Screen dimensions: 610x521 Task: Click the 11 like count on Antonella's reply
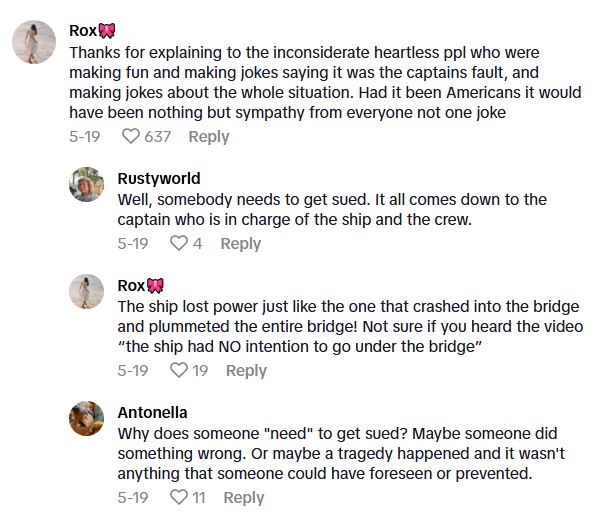point(199,498)
